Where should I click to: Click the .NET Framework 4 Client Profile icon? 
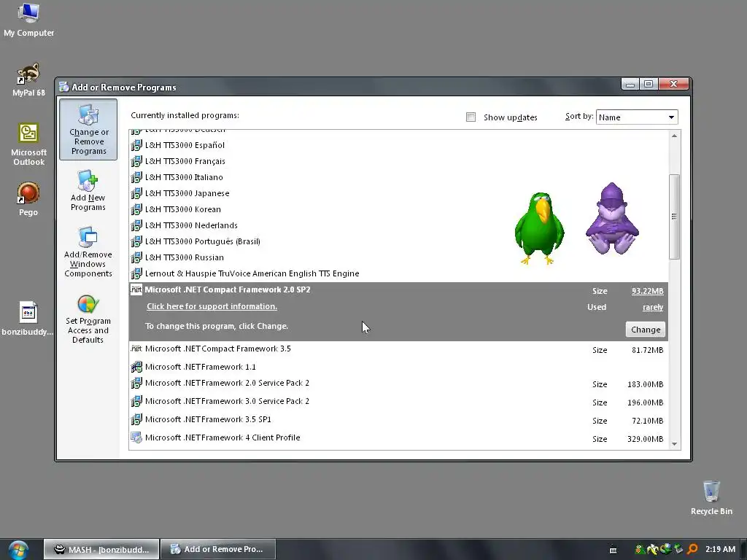coord(136,437)
